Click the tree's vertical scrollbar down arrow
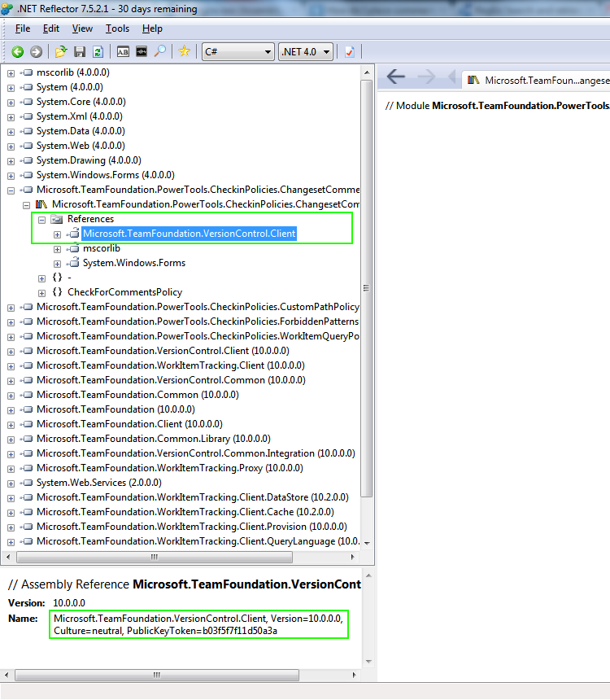The width and height of the screenshot is (610, 700). click(x=367, y=543)
